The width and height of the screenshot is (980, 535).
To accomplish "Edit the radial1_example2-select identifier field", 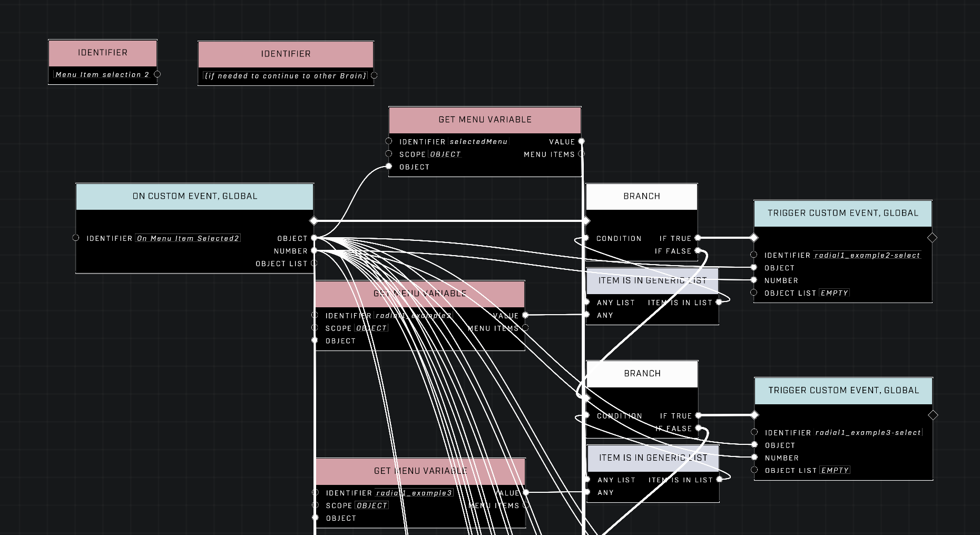I will (x=867, y=255).
